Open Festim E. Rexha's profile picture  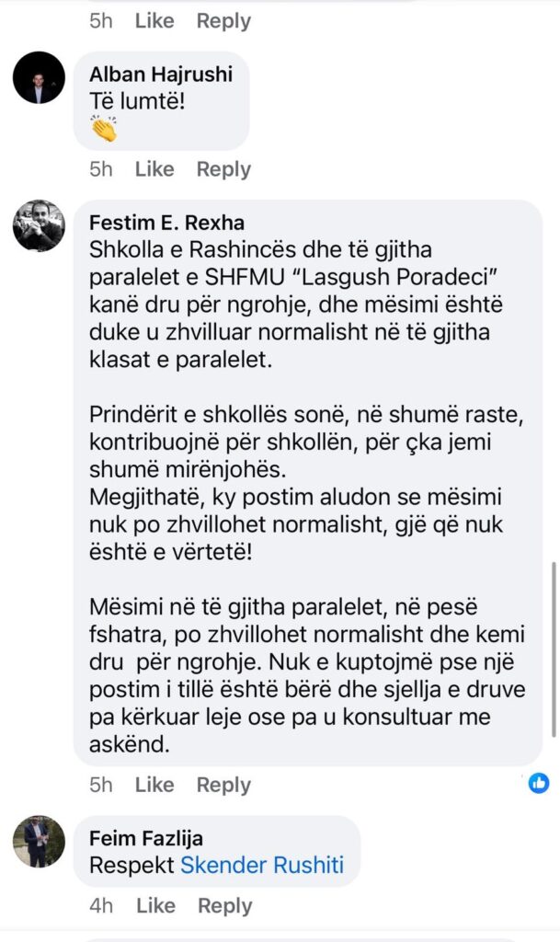point(39,225)
